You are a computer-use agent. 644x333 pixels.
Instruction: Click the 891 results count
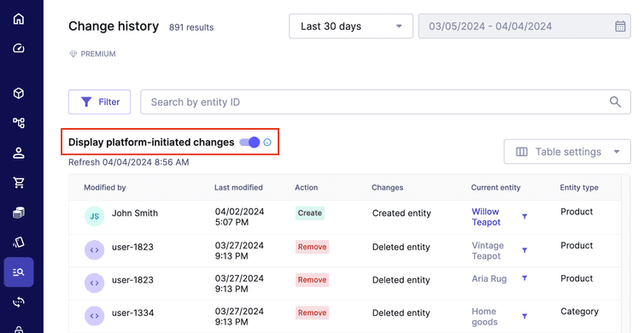[x=191, y=27]
